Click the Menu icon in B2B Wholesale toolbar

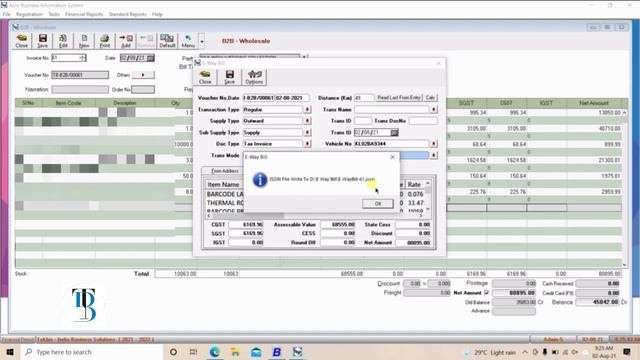click(x=188, y=41)
